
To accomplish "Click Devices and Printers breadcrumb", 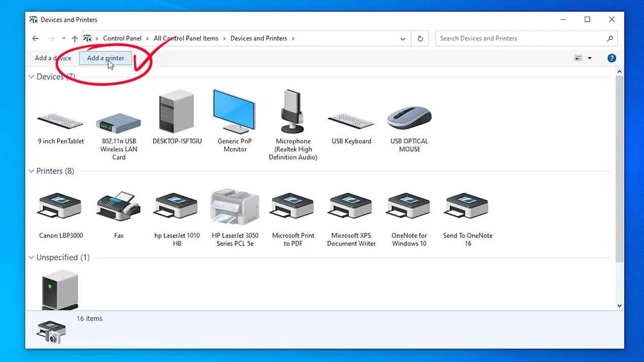I will tap(259, 39).
